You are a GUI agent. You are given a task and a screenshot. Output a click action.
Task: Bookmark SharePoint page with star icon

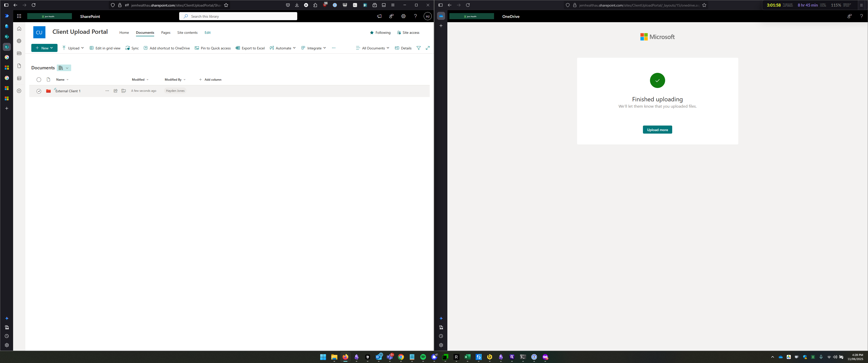(x=226, y=5)
